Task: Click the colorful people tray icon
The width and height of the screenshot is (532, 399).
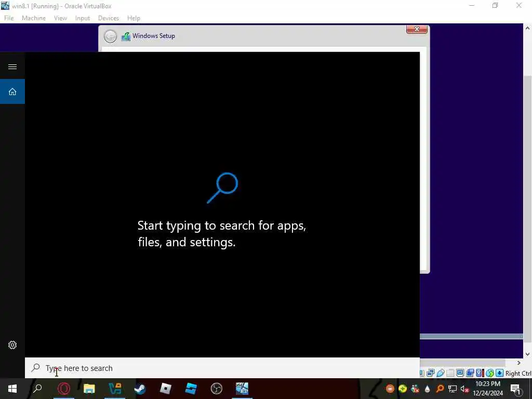Action: [415, 389]
